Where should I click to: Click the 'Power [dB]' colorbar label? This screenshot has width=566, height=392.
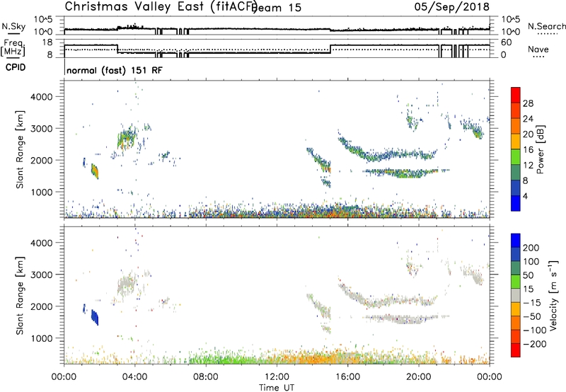click(x=540, y=149)
